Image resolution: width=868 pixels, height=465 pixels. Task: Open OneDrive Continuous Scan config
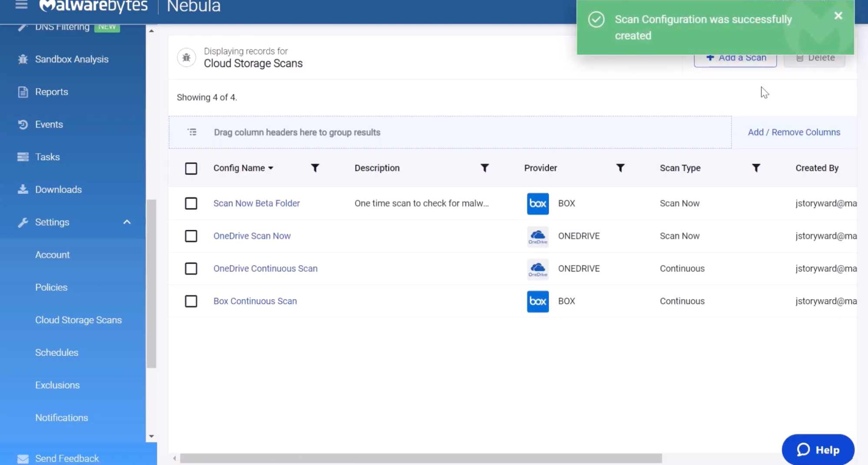[x=265, y=269]
